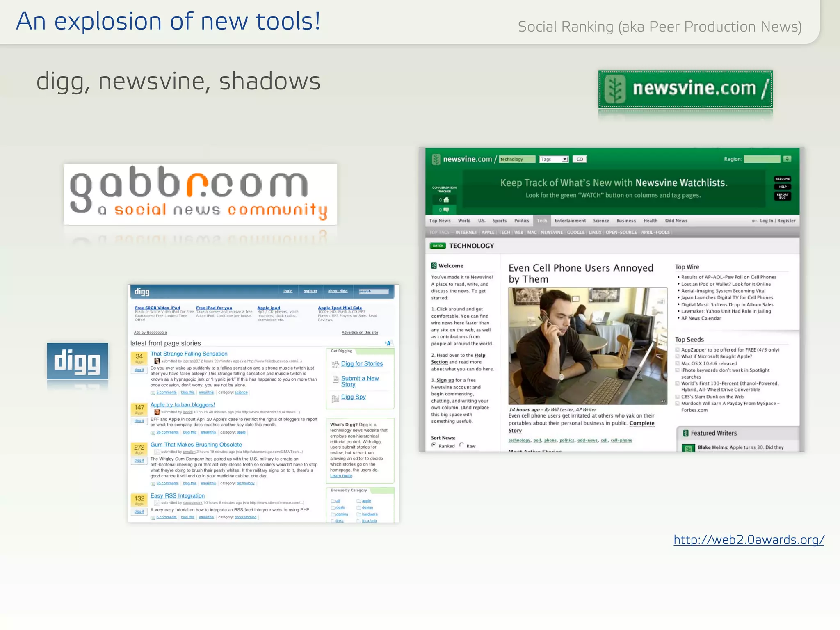Image resolution: width=840 pixels, height=630 pixels.
Task: Tick checkbox for 'Murdoch Will Earn A Payday'
Action: point(678,403)
